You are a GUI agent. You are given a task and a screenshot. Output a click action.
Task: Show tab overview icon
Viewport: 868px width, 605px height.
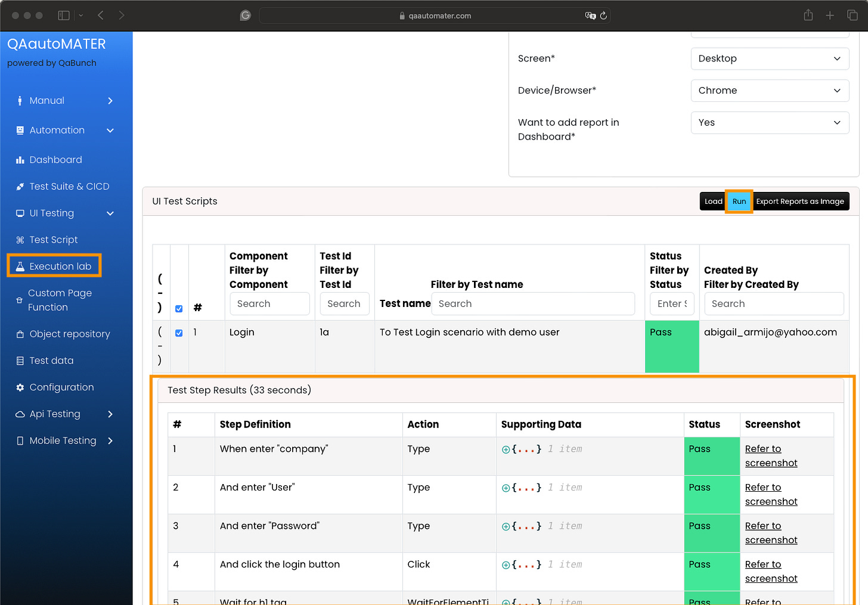[852, 15]
